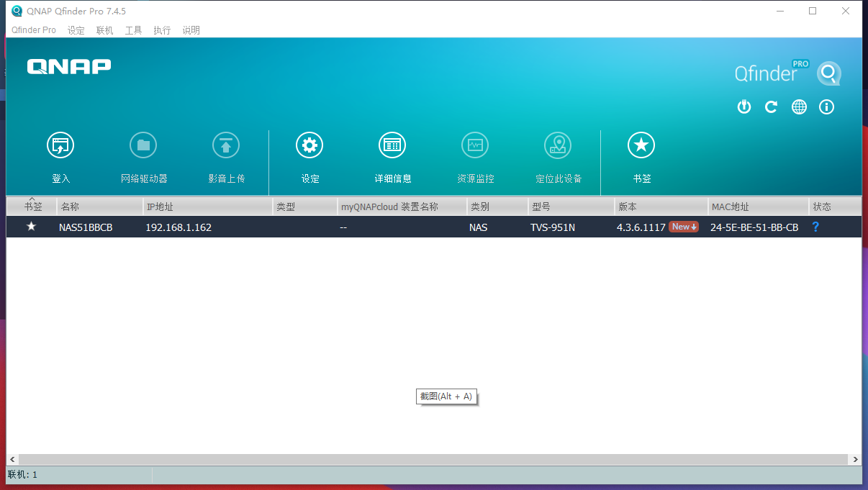Click the 书签 bookmark star toolbar icon
The image size is (868, 490).
(x=641, y=145)
